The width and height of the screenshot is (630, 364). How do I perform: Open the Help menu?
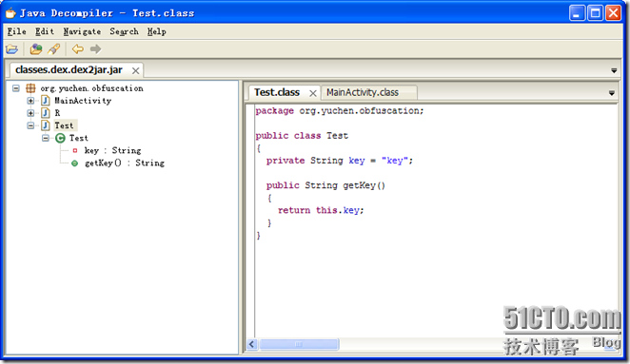(157, 31)
